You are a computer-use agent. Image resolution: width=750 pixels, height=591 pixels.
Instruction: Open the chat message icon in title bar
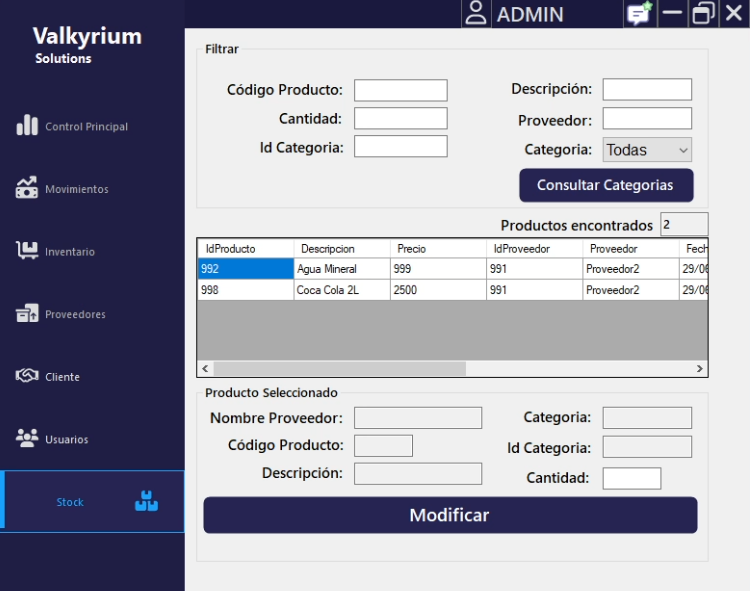tap(638, 14)
